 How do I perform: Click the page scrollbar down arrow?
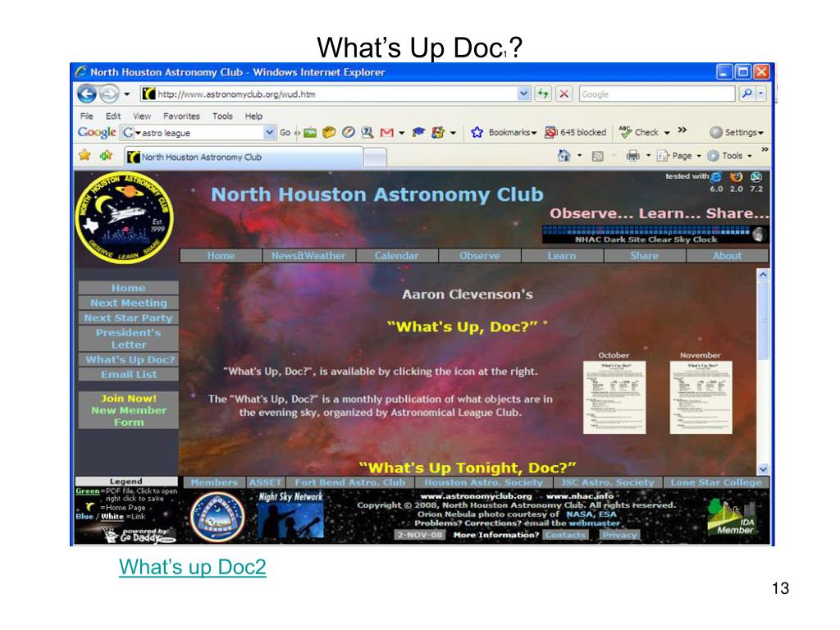click(x=763, y=469)
